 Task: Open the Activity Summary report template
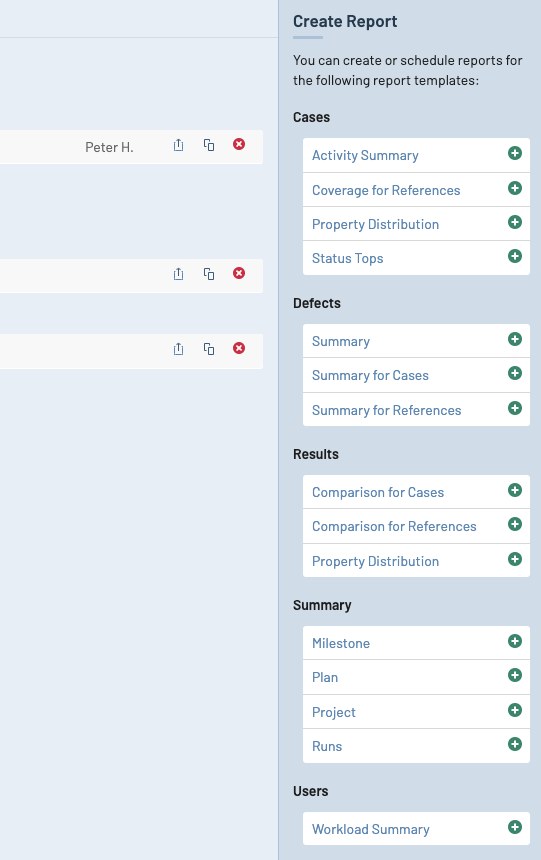click(x=365, y=155)
